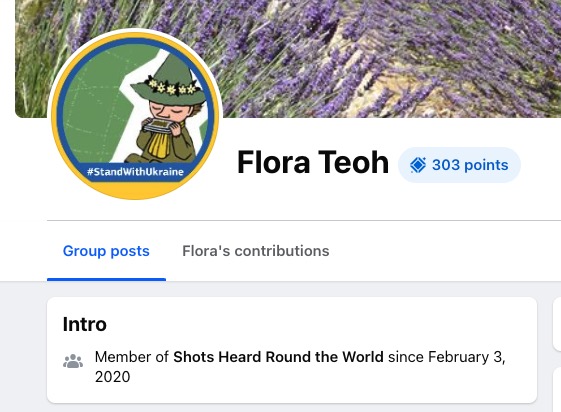The width and height of the screenshot is (561, 412).
Task: Click the blue active underline below Group posts
Action: point(106,279)
